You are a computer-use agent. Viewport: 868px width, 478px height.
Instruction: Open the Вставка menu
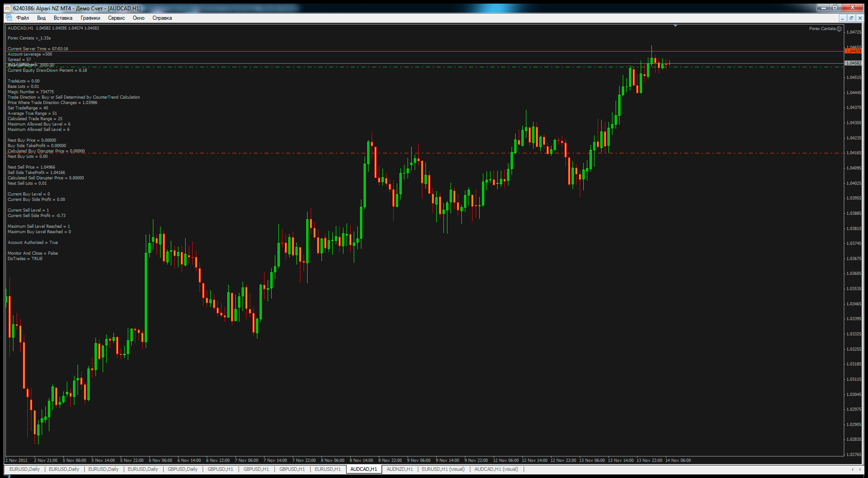[x=63, y=18]
